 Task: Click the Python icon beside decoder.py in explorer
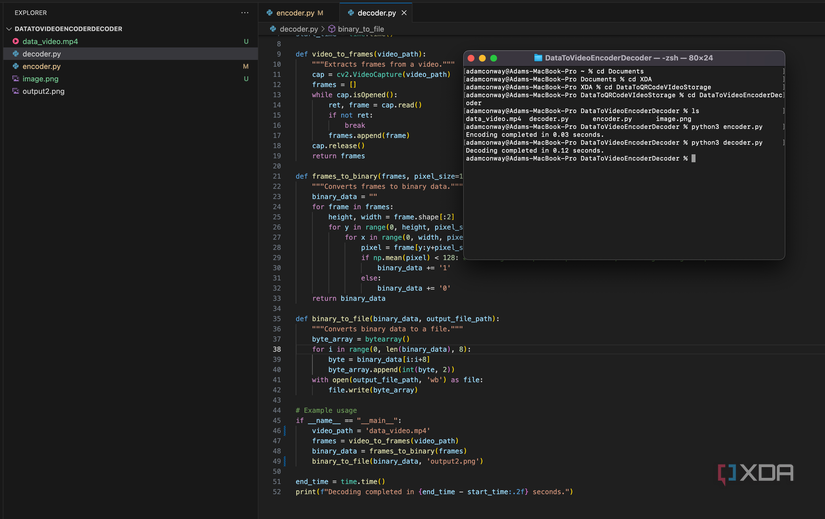pos(16,54)
